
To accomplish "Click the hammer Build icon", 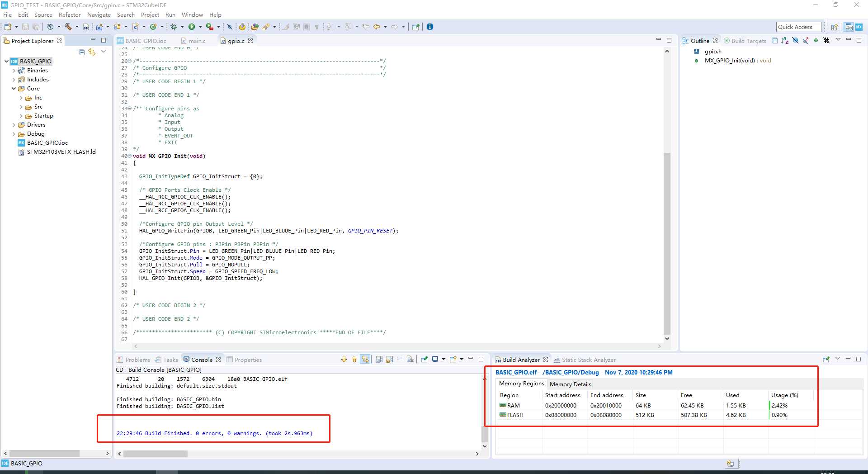I will [68, 27].
